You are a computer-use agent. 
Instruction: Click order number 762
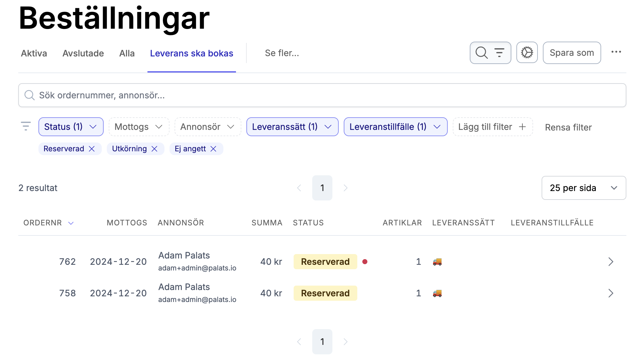coord(67,262)
